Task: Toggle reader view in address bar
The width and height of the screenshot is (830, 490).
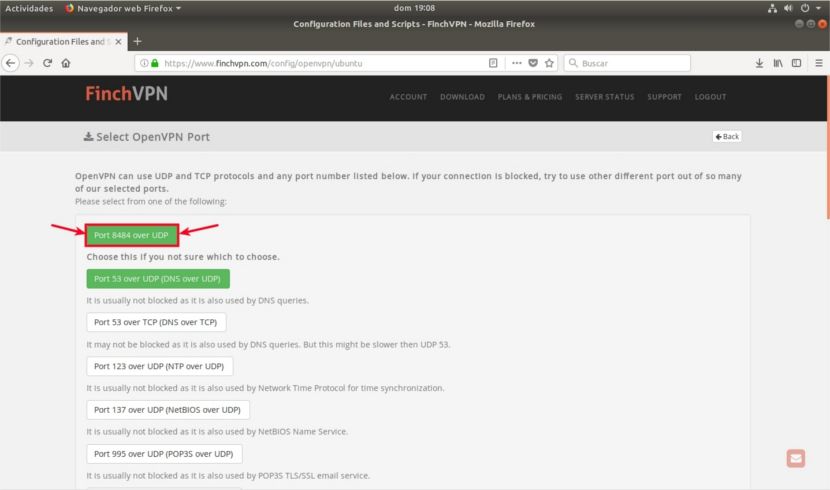Action: click(x=493, y=63)
